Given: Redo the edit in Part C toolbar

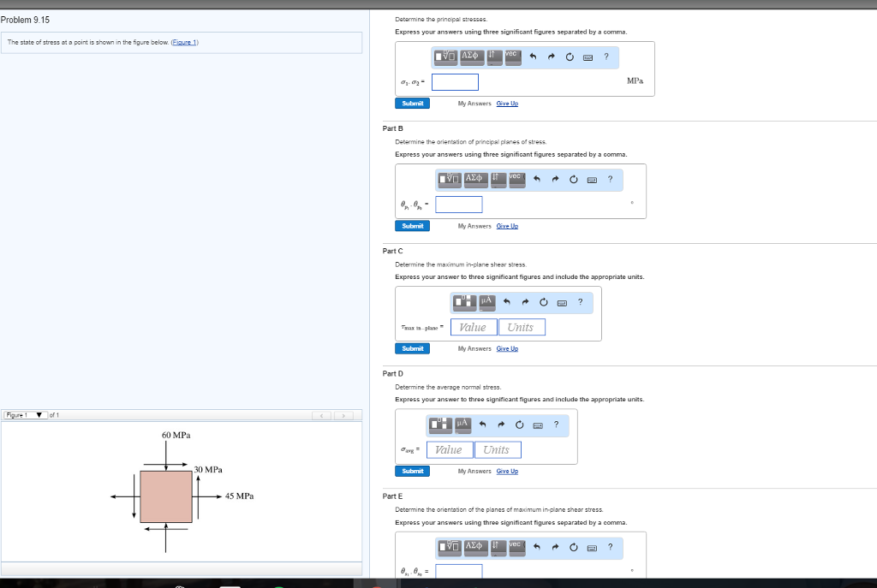Looking at the screenshot, I should pyautogui.click(x=525, y=302).
